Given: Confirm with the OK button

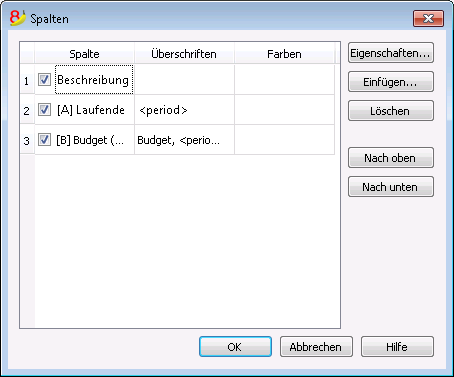Looking at the screenshot, I should 235,347.
